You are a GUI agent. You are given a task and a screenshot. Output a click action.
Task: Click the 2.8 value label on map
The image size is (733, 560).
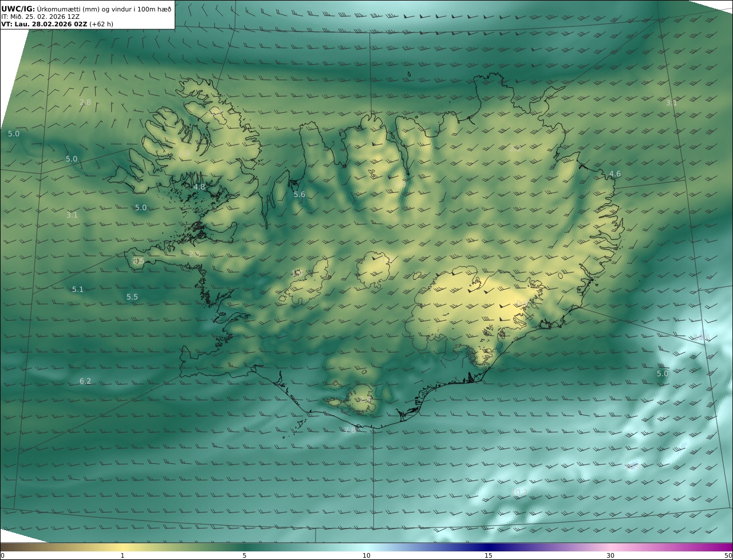85,102
